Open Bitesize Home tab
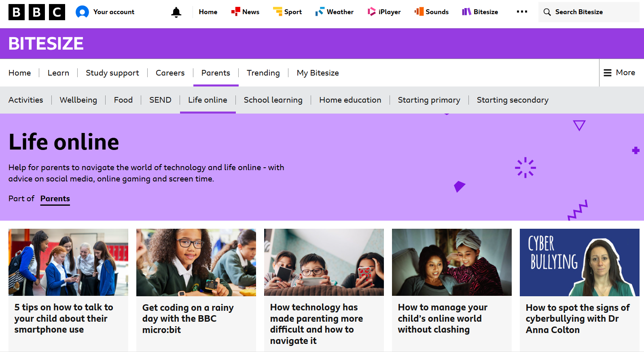This screenshot has width=644, height=352. click(19, 73)
